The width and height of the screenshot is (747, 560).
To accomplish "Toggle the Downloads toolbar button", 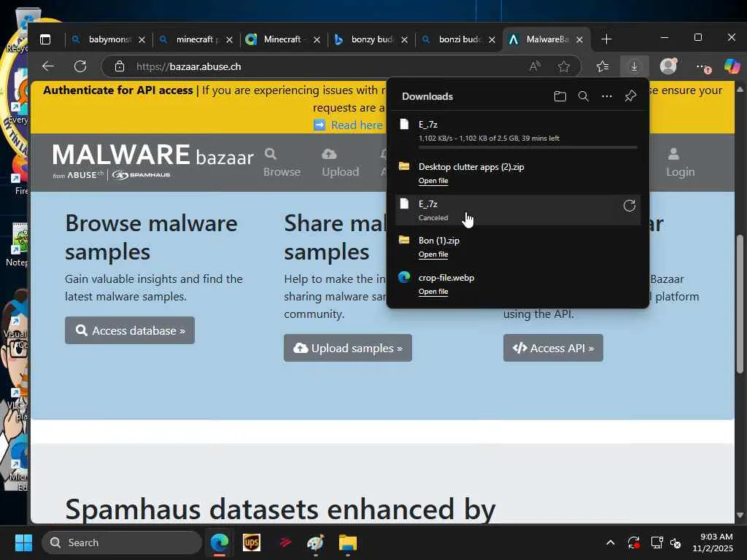I will [634, 66].
